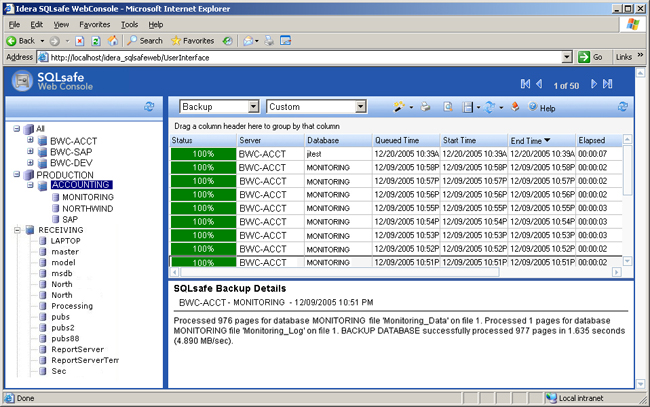Sort by the End Time column header
650x407 pixels.
(x=541, y=140)
